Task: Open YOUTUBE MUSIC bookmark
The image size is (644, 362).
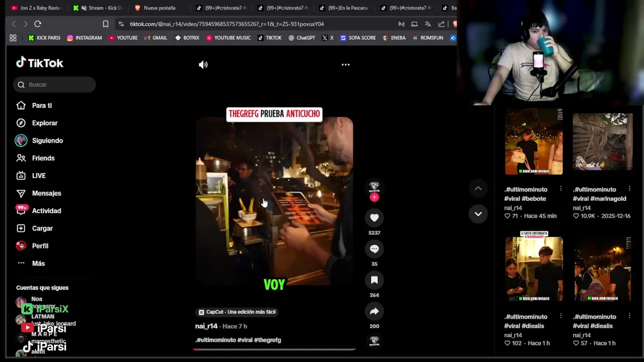Action: (x=228, y=38)
